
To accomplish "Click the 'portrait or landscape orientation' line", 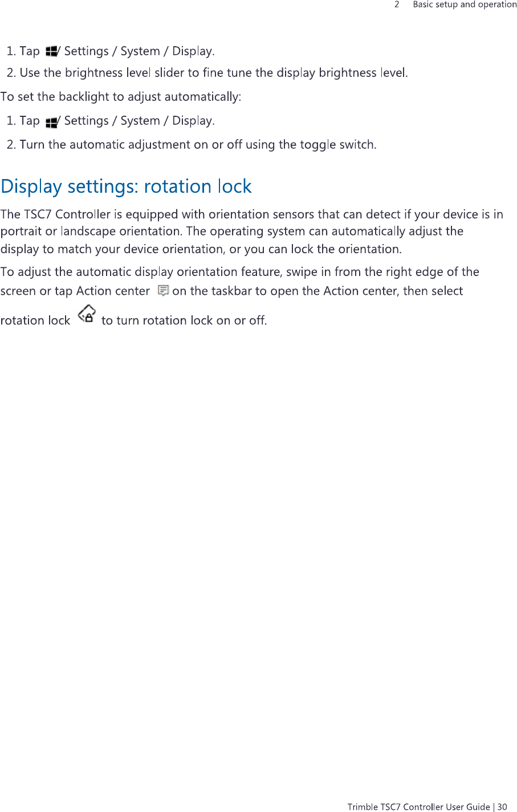I will tap(231, 232).
